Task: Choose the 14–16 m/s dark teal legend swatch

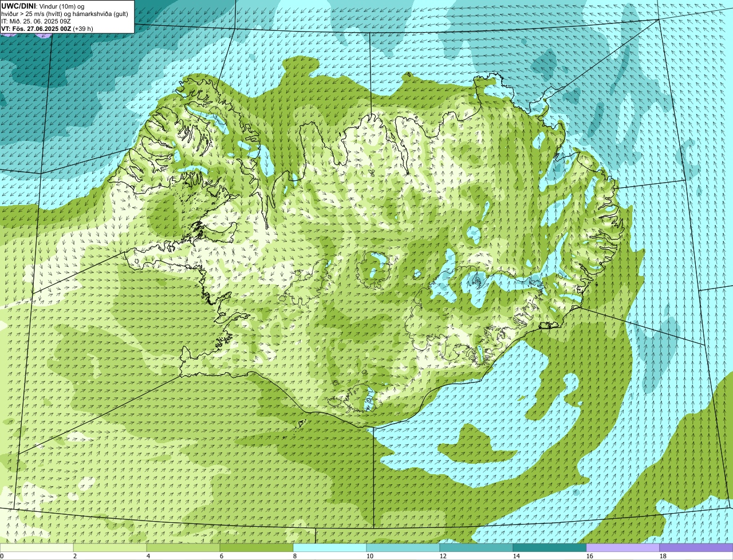Action: tap(550, 547)
